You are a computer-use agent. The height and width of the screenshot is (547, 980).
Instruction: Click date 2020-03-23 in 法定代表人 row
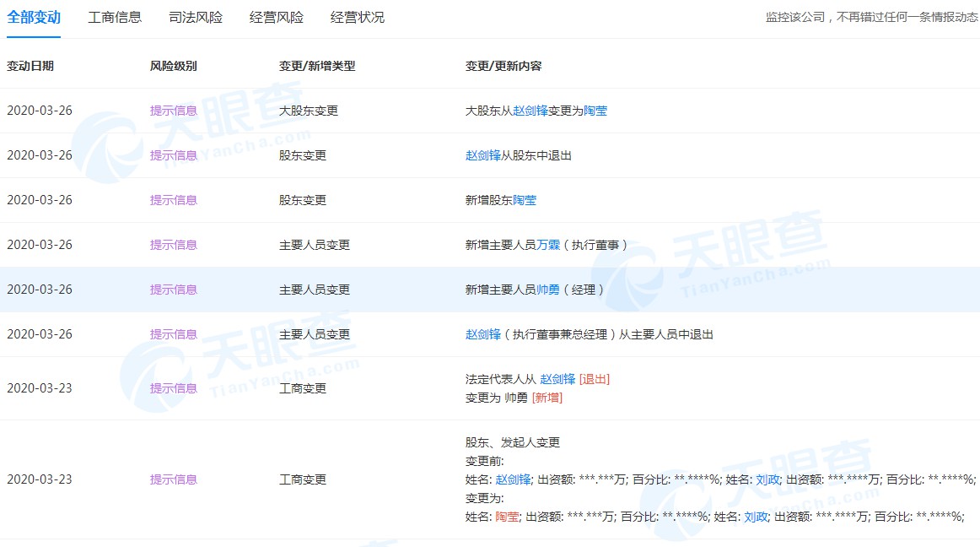tap(40, 388)
